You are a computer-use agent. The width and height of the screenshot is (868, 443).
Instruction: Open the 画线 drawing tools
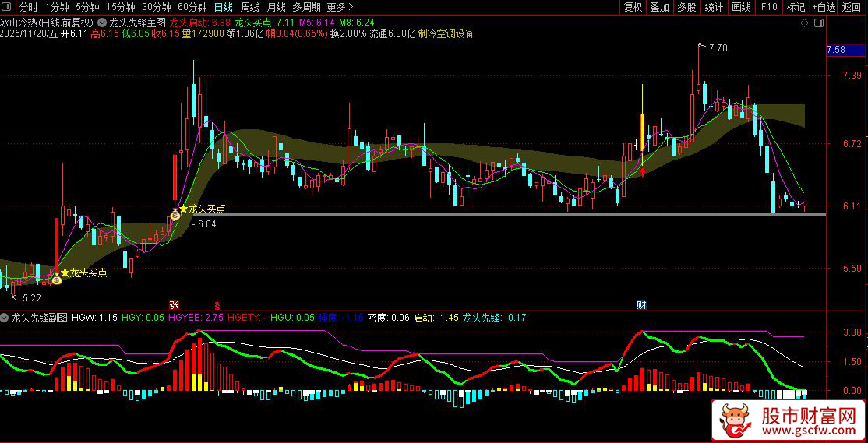(742, 7)
